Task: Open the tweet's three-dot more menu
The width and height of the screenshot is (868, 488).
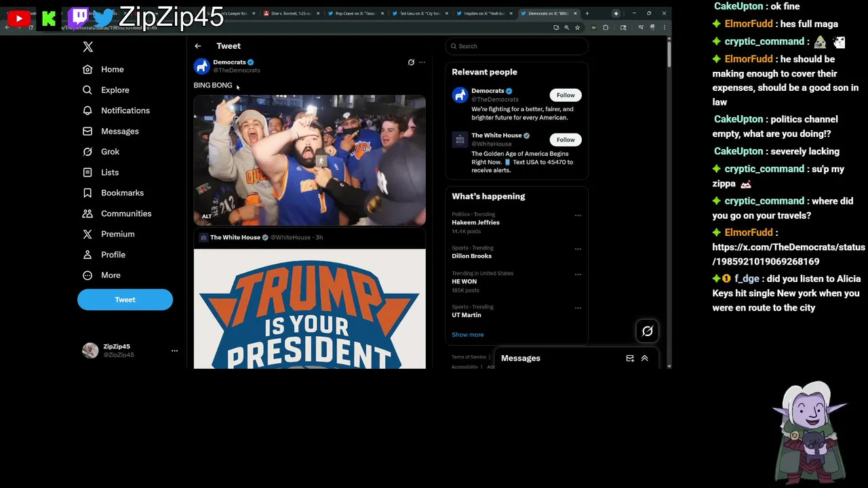Action: pos(422,62)
